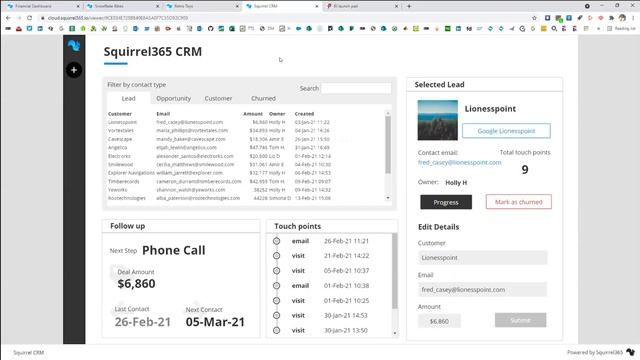Click the greyed Submit button
Screen dimensions: 640x360
[520, 320]
